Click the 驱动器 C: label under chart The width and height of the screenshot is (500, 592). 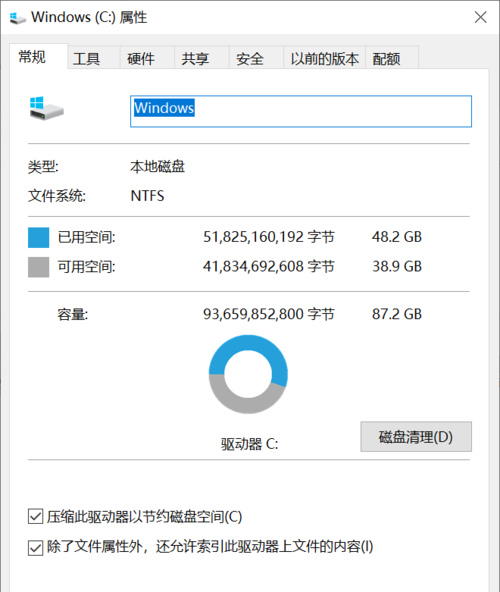coord(250,444)
